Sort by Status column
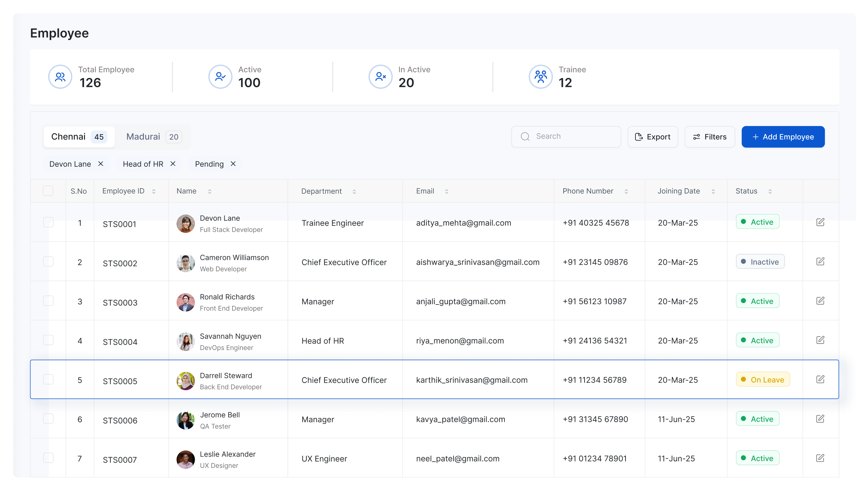Viewport: 868px width, 492px height. pyautogui.click(x=770, y=191)
